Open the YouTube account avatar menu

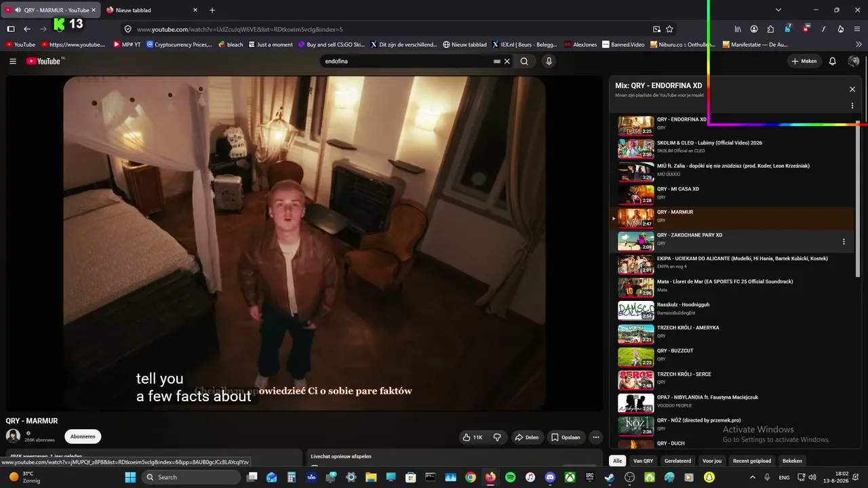click(x=854, y=61)
